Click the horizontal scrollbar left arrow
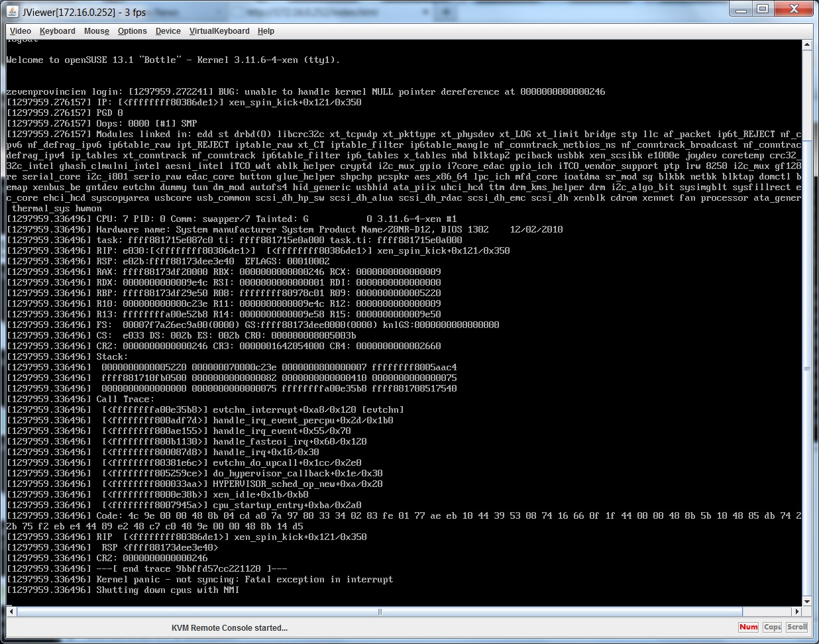This screenshot has width=819, height=644. pos(11,612)
